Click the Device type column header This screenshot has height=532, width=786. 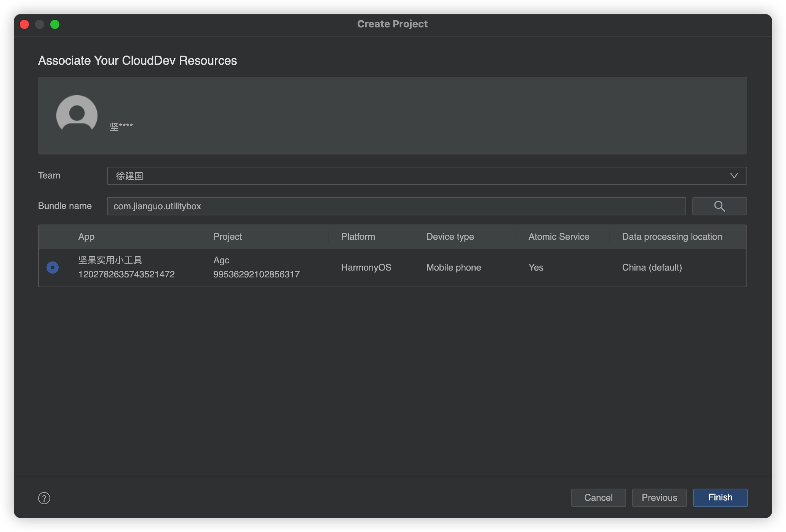click(x=450, y=236)
